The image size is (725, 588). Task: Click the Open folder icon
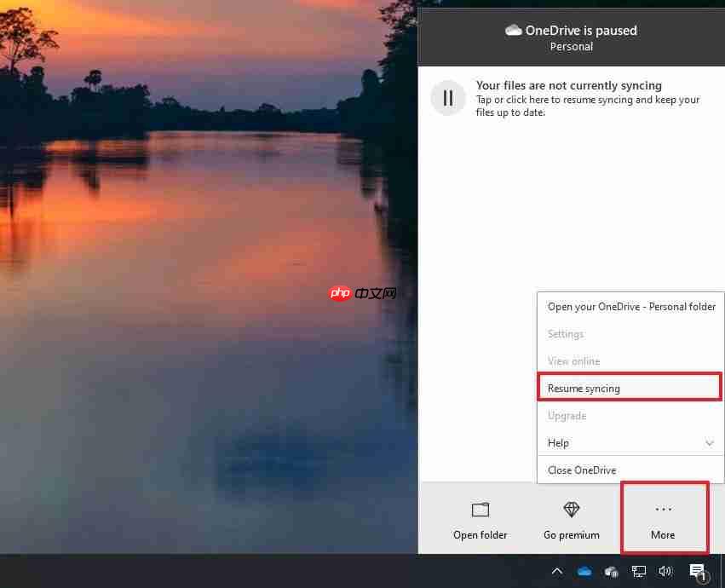480,510
